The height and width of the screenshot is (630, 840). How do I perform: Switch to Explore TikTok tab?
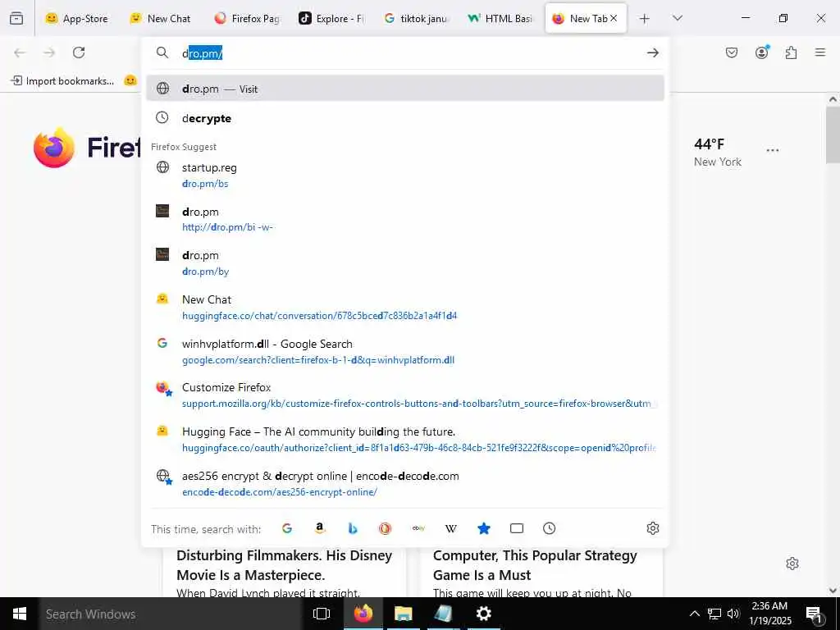pyautogui.click(x=331, y=18)
